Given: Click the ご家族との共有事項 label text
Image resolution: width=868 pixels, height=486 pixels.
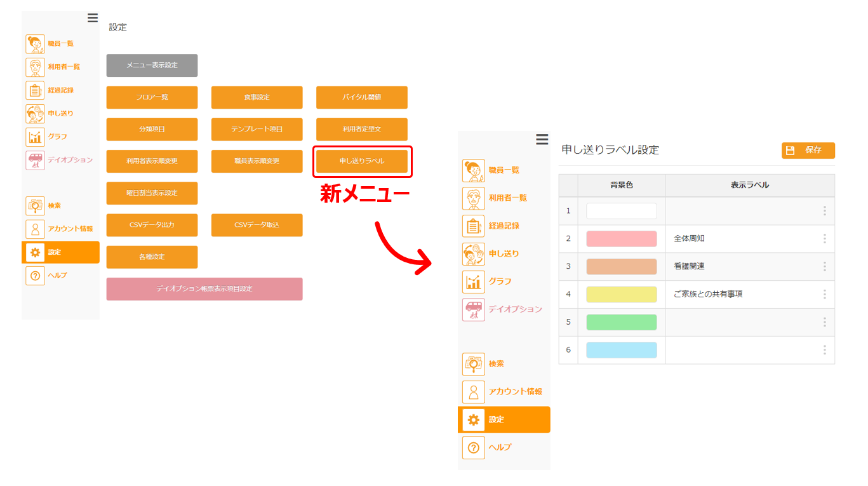Looking at the screenshot, I should pyautogui.click(x=708, y=294).
